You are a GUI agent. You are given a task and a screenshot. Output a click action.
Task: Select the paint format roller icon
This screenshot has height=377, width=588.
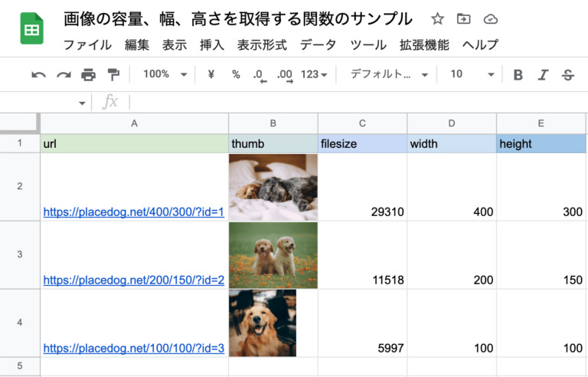[113, 75]
